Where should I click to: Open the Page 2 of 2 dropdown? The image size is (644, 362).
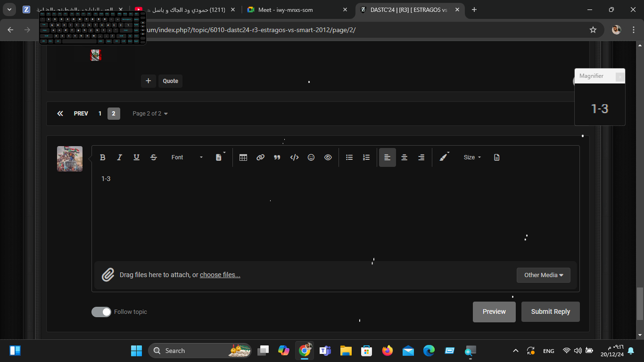coord(150,114)
